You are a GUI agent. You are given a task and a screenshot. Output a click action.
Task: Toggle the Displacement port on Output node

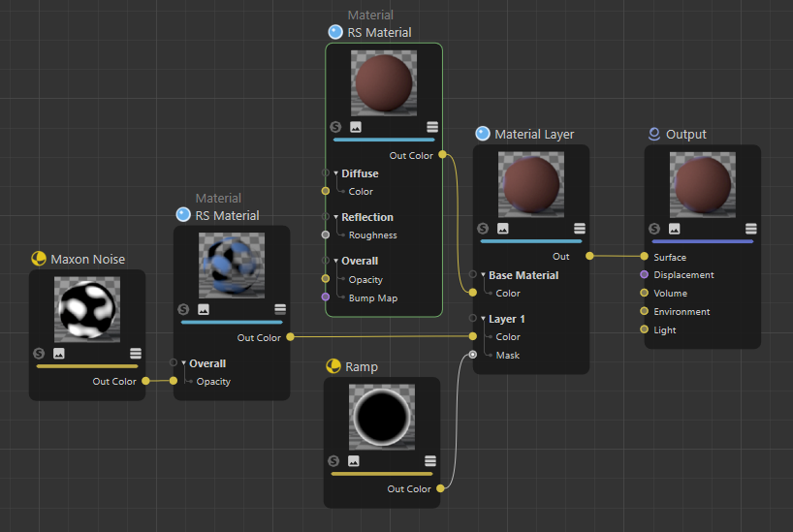[644, 275]
